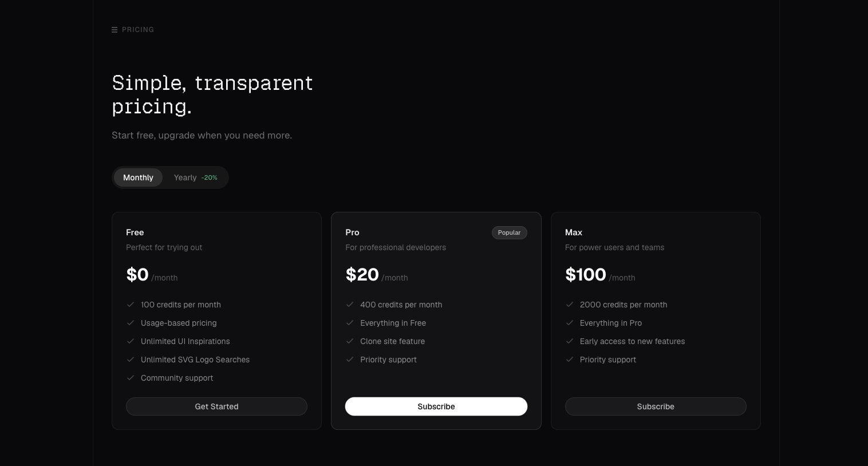Click the Popular badge on the Pro plan
868x466 pixels.
[509, 232]
